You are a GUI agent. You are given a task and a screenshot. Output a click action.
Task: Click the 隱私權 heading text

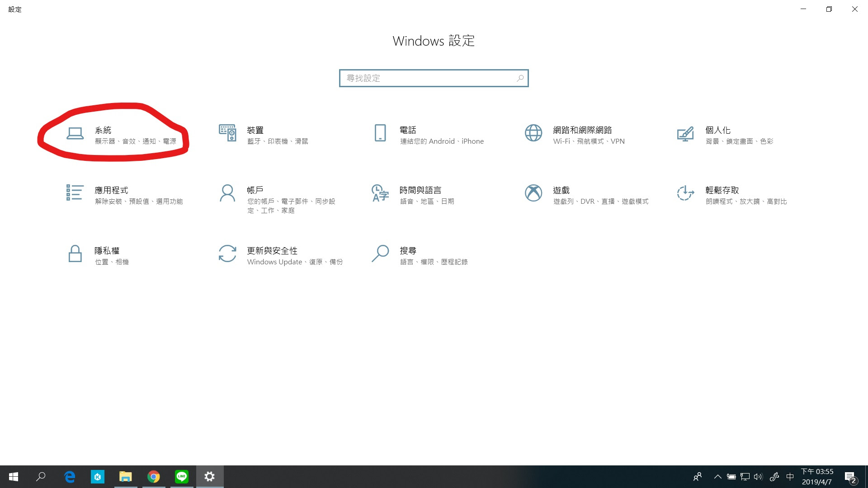point(107,251)
